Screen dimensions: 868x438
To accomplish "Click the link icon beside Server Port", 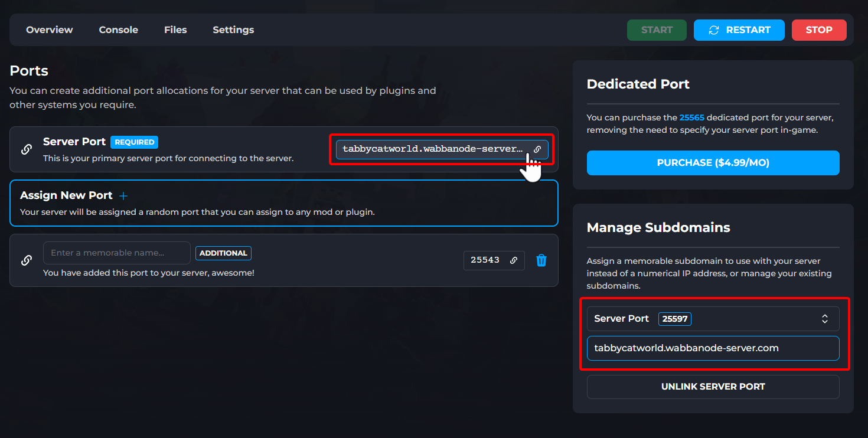I will (x=27, y=149).
